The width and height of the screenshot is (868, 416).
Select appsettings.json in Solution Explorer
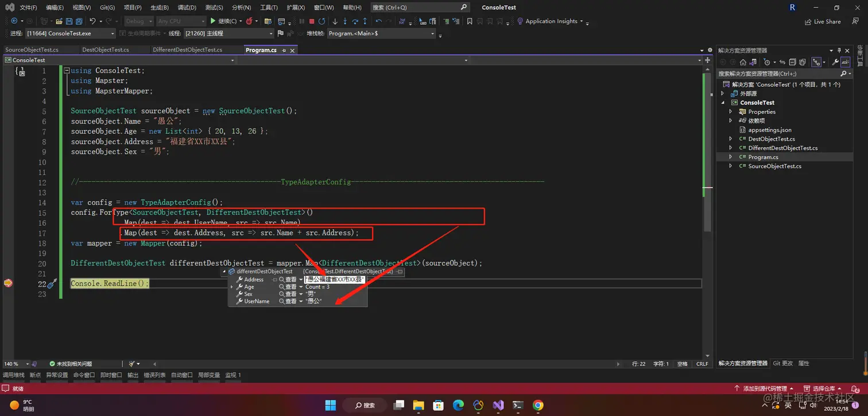coord(770,130)
